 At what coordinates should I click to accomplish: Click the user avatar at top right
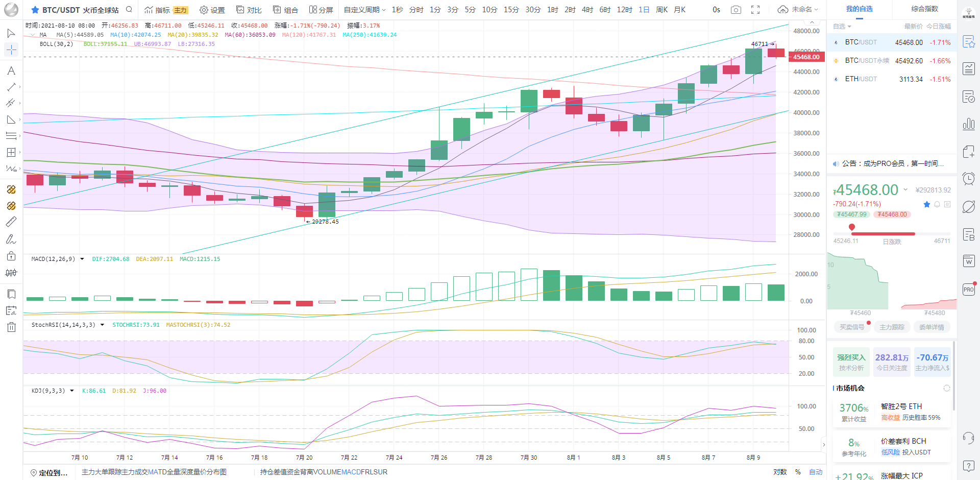point(968,12)
